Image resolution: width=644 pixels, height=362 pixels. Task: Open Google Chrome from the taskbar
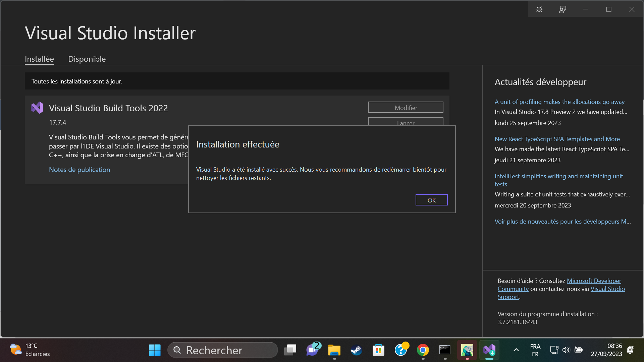(423, 350)
